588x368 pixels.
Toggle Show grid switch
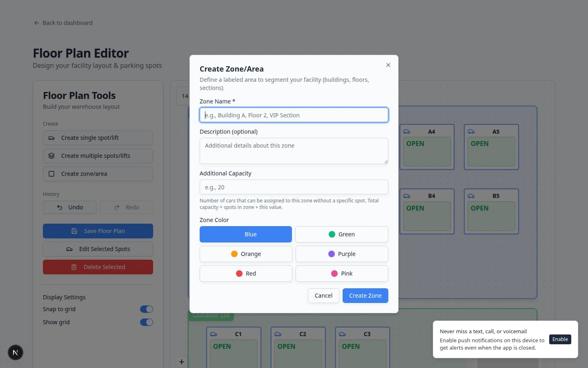tap(147, 322)
